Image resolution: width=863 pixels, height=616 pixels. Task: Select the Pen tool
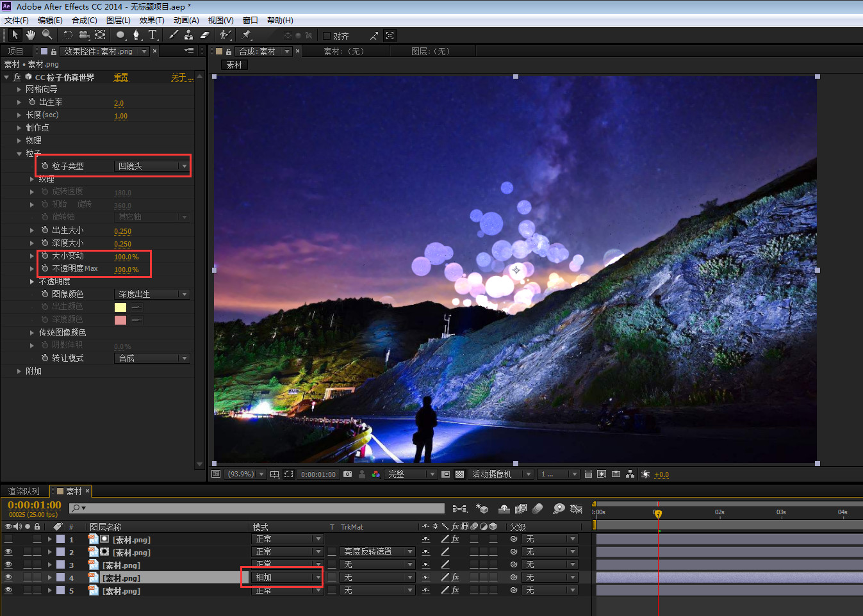pyautogui.click(x=136, y=35)
